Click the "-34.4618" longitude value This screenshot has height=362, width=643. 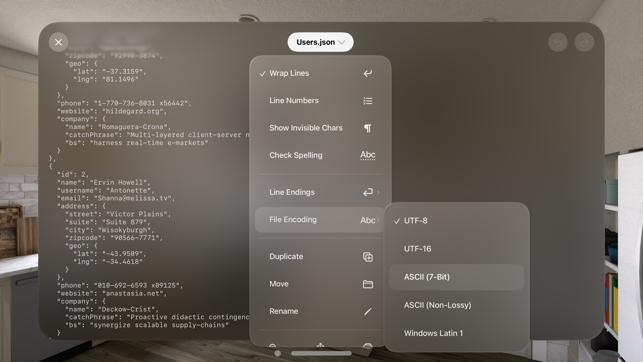tap(122, 262)
